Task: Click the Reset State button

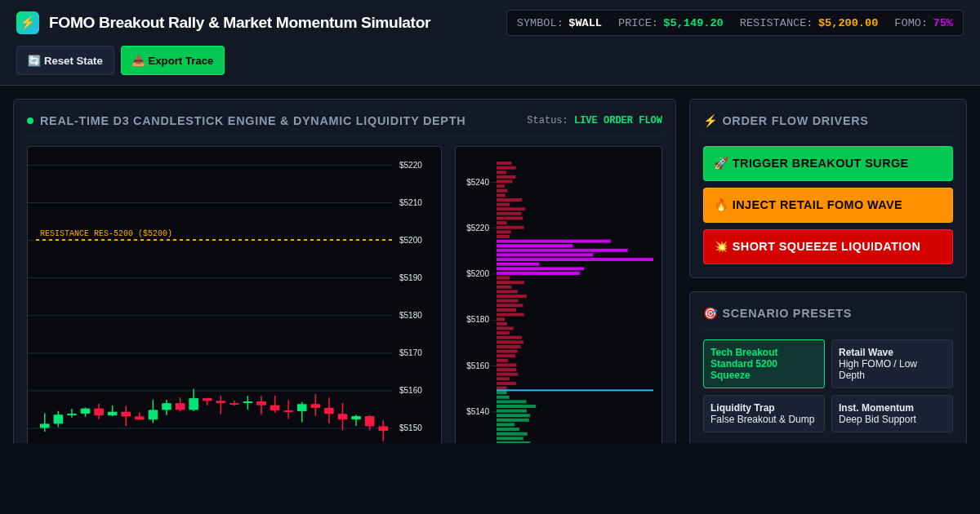Action: click(x=65, y=60)
